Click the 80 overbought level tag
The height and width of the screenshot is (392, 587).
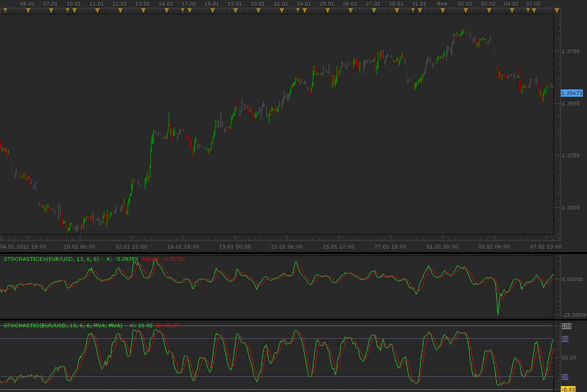(x=565, y=339)
